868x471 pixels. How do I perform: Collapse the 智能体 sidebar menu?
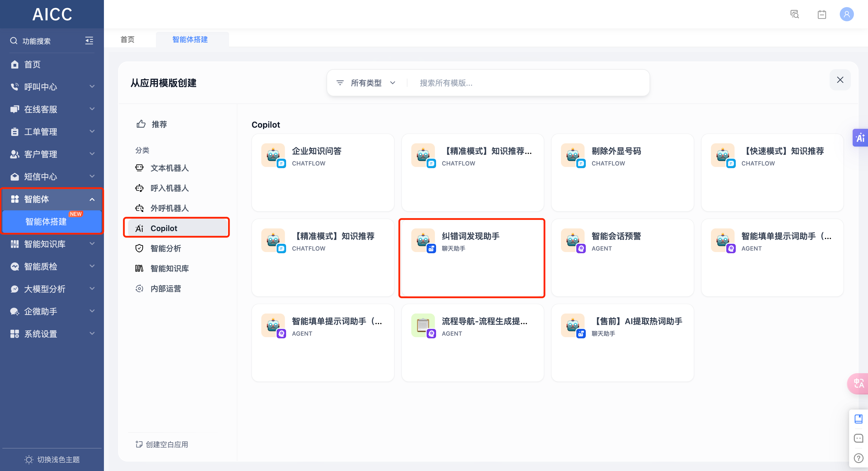52,199
